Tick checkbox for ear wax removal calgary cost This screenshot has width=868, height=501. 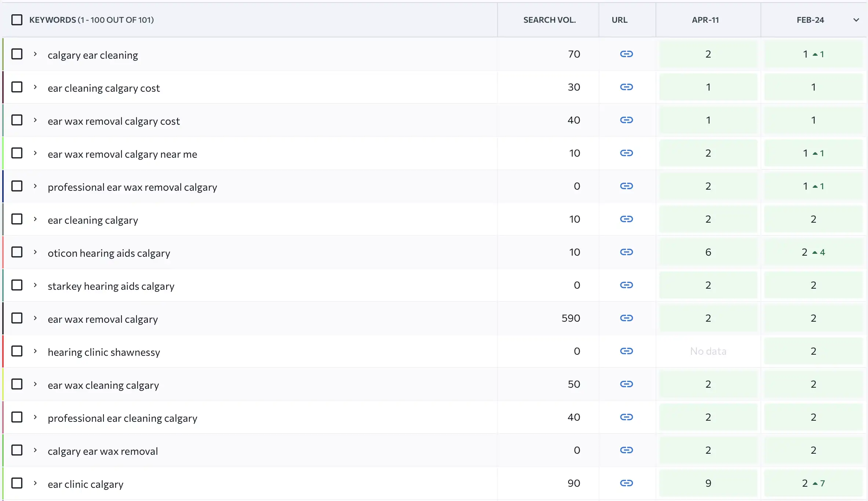[17, 120]
